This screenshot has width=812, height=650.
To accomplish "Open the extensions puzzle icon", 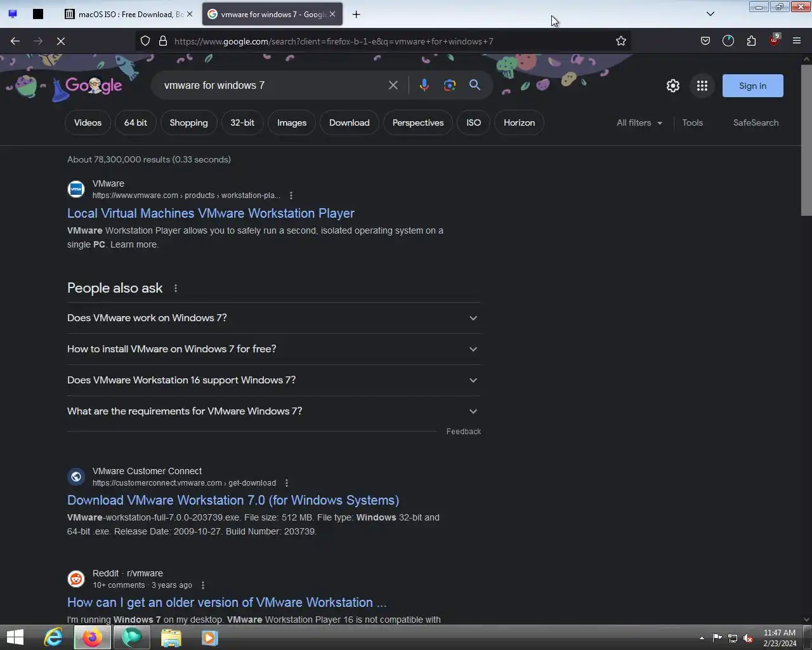I will (x=752, y=41).
